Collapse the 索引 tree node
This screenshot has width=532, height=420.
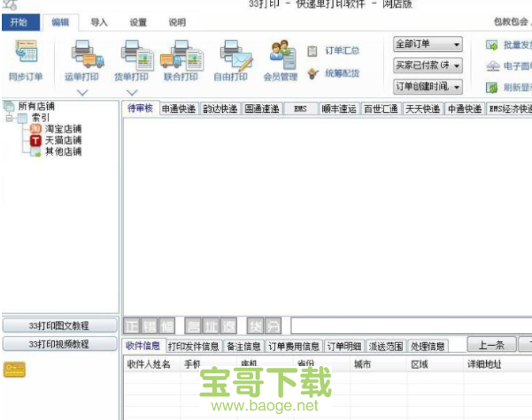9,118
